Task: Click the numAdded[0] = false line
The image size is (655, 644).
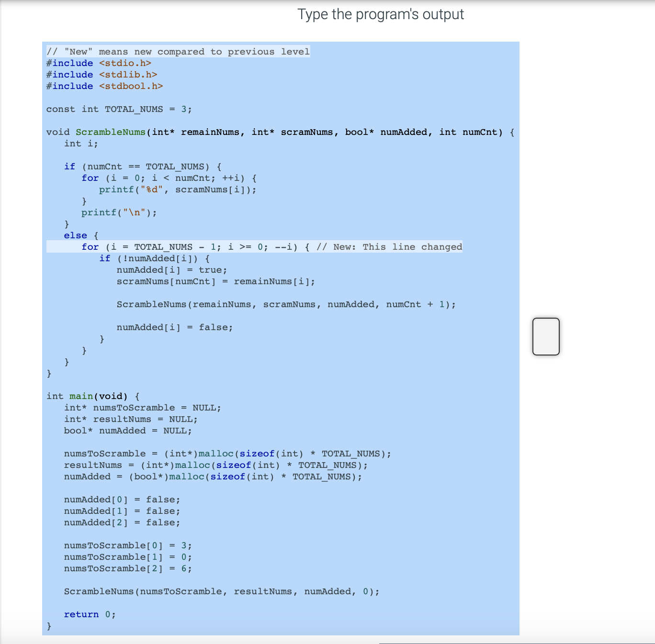Action: pyautogui.click(x=122, y=499)
